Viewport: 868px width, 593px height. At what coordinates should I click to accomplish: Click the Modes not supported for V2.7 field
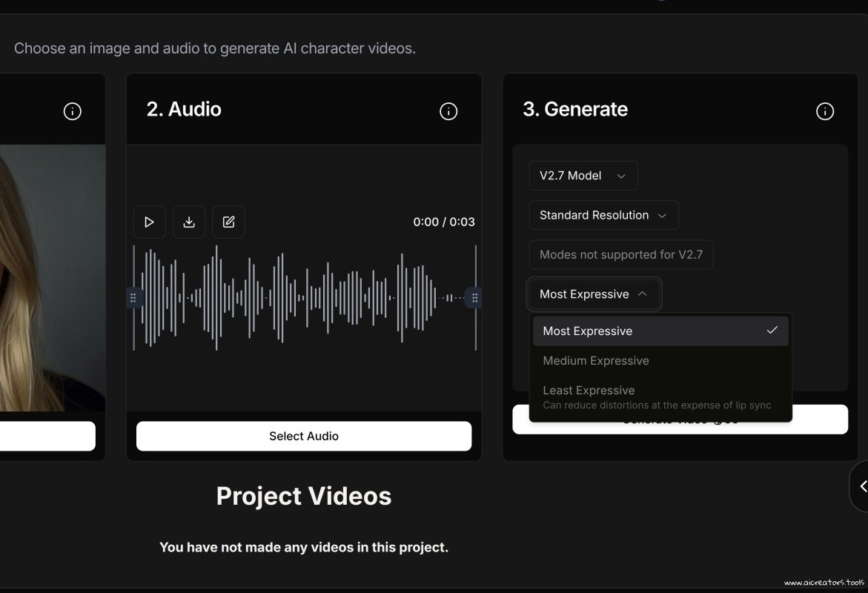[x=620, y=254]
